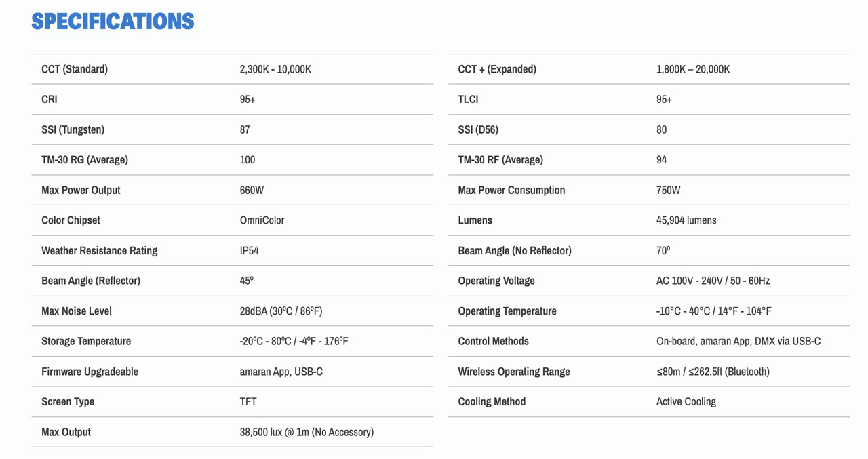
Task: Click the SSI (Tungsten) row label
Action: (x=73, y=129)
